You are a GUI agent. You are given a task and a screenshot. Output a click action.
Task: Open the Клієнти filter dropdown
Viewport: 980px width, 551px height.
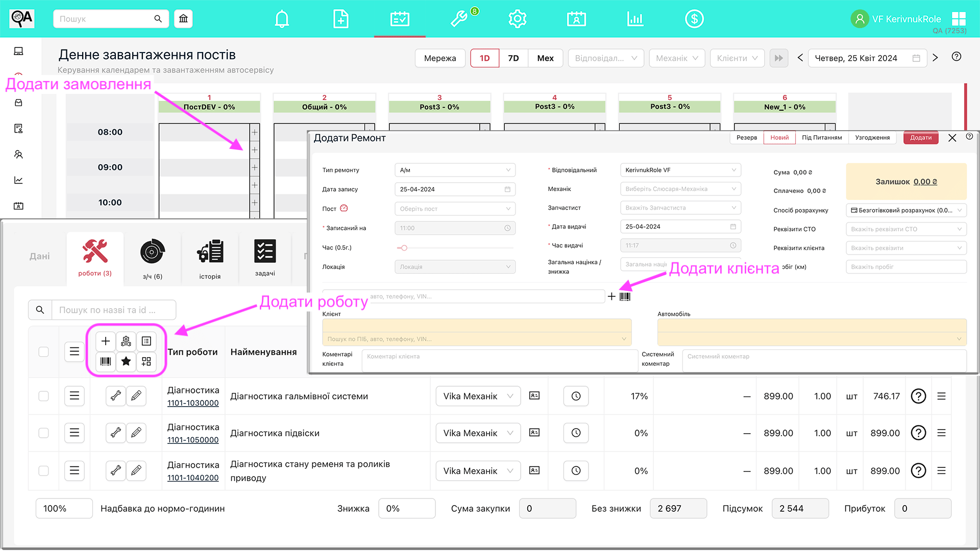[x=737, y=58]
